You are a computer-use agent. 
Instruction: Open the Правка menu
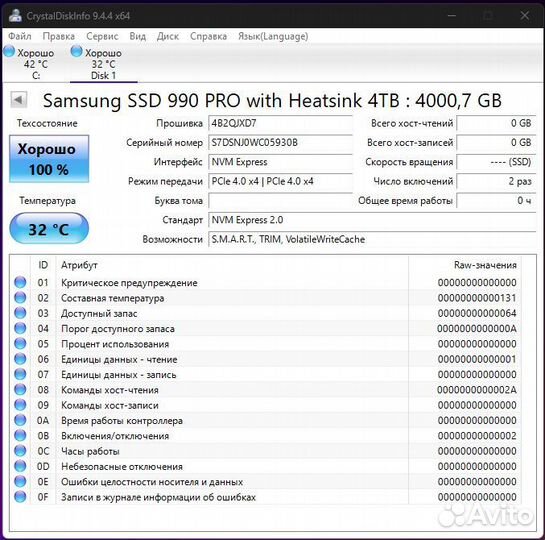tap(58, 36)
